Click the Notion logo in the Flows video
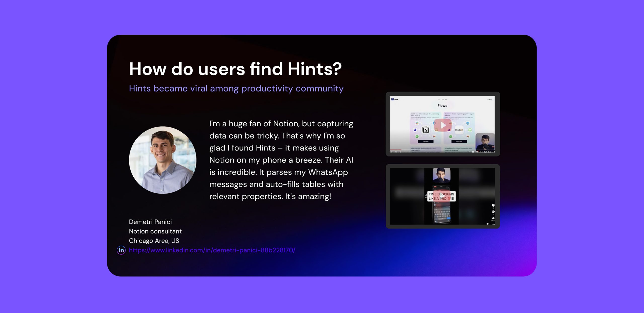 tap(426, 130)
